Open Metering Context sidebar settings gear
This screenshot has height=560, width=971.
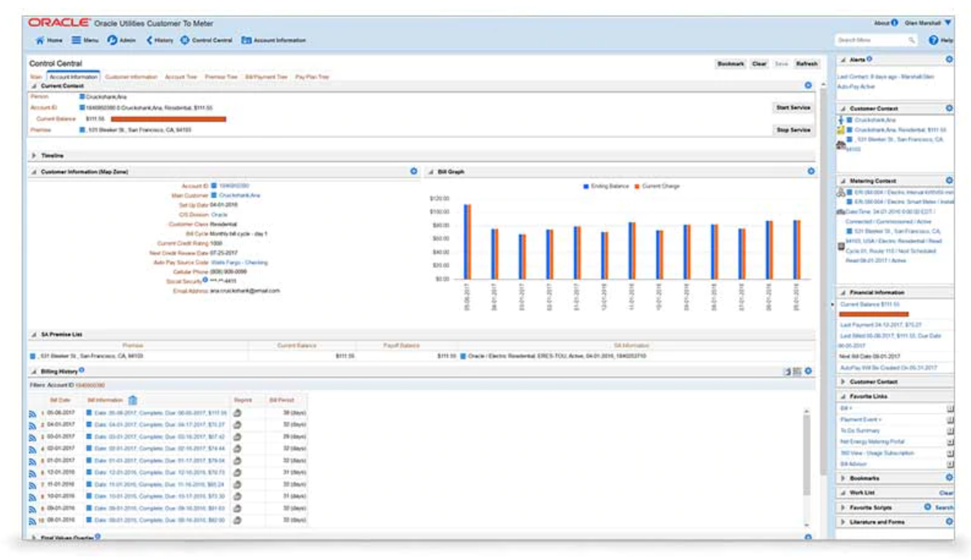click(949, 180)
